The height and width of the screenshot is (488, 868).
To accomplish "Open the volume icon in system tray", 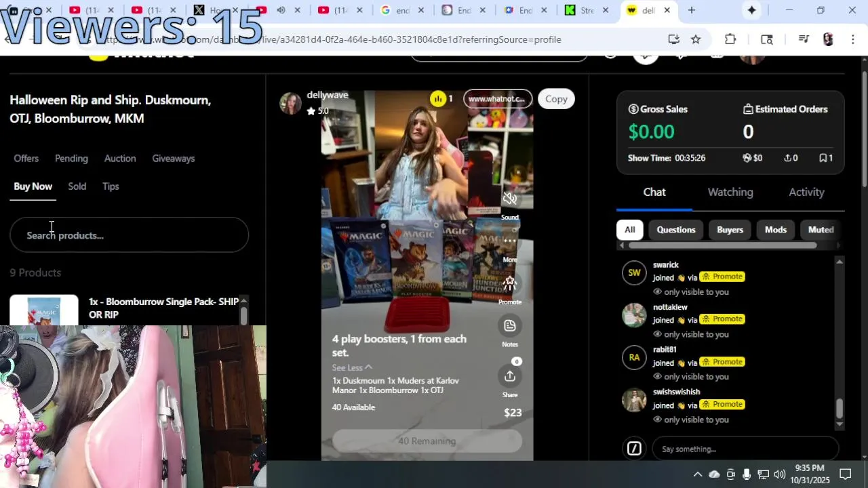I will (x=780, y=474).
